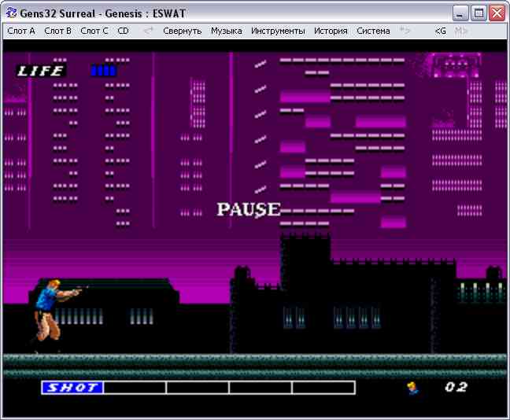Click the greyed M> menu item
This screenshot has height=420, width=510.
click(461, 31)
